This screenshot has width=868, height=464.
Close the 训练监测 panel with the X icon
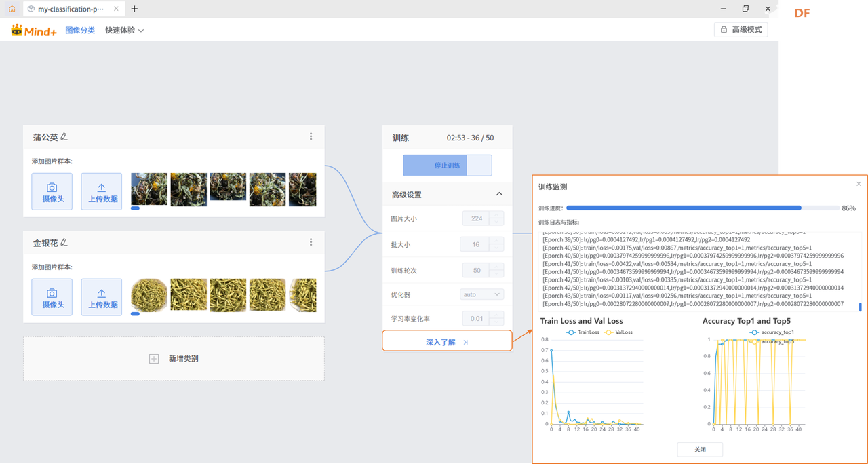click(x=859, y=184)
